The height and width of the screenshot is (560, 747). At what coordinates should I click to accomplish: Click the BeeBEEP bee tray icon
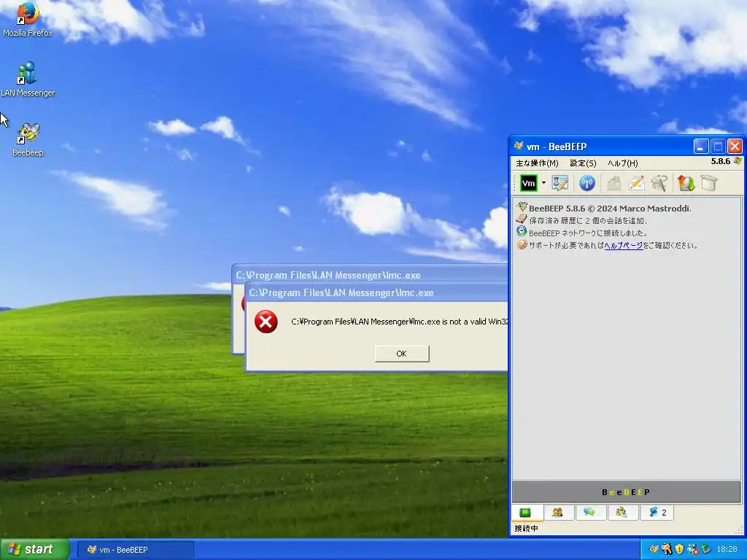pos(654,550)
